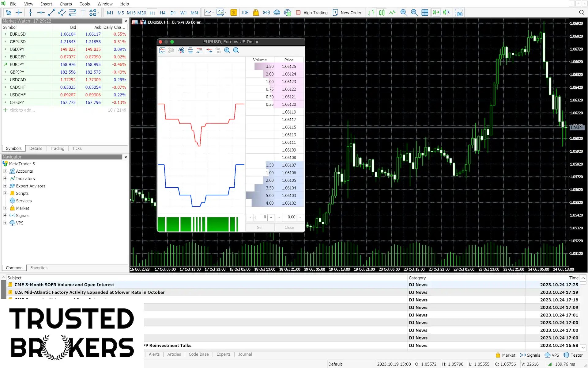Select the H4 timeframe

click(x=163, y=13)
